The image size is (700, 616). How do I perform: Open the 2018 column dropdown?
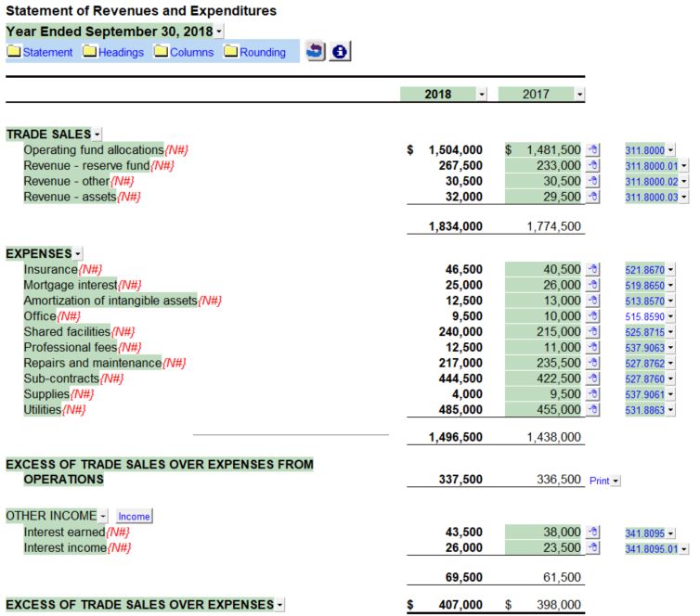(482, 94)
